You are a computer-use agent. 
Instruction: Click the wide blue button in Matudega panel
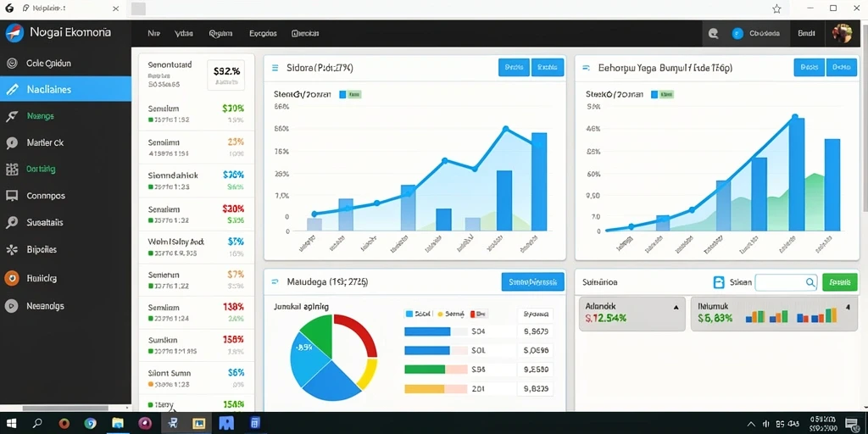click(x=532, y=281)
